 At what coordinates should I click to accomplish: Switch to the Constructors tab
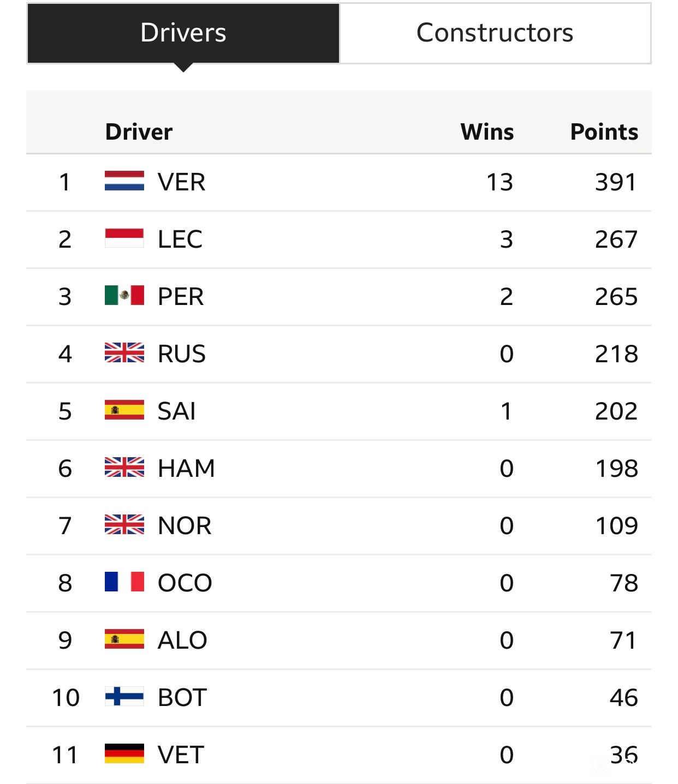click(495, 33)
